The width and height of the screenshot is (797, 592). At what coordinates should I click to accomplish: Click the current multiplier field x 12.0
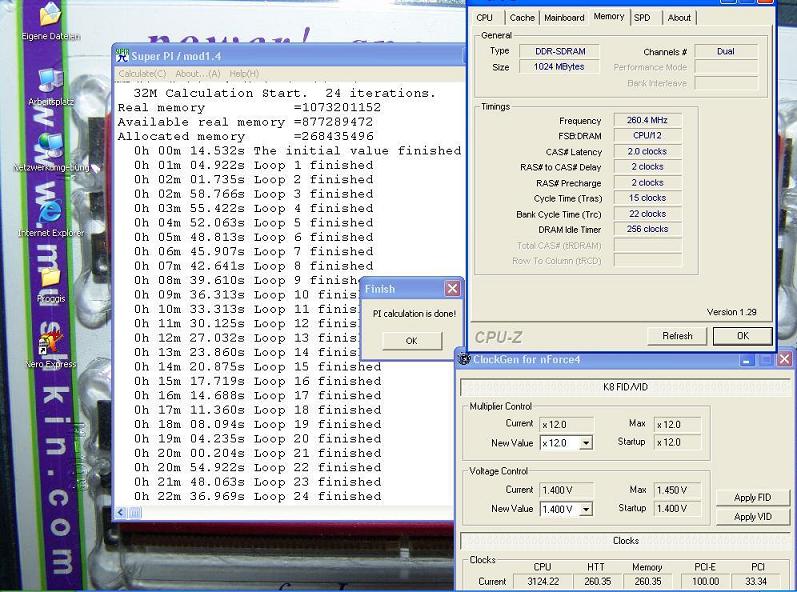[567, 424]
